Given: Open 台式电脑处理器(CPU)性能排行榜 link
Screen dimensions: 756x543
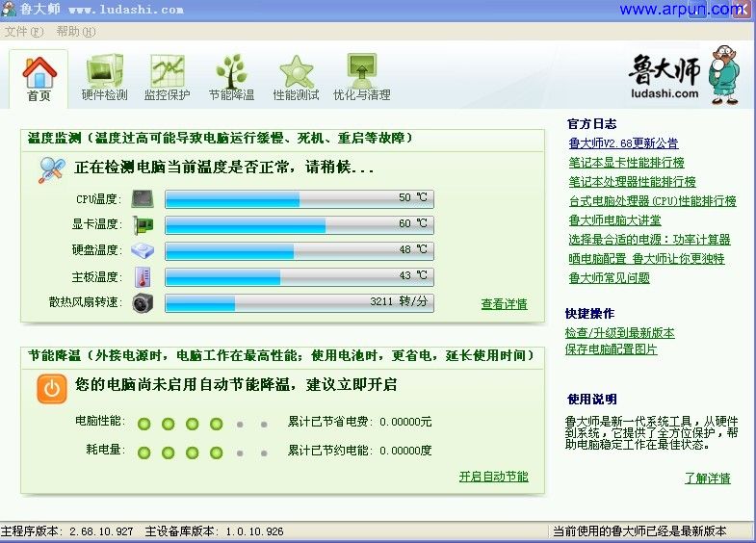Looking at the screenshot, I should click(652, 201).
